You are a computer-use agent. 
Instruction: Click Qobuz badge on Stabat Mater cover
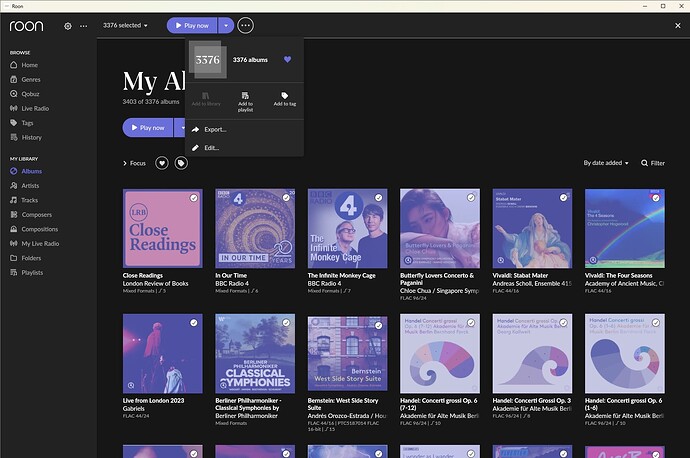coord(501,260)
